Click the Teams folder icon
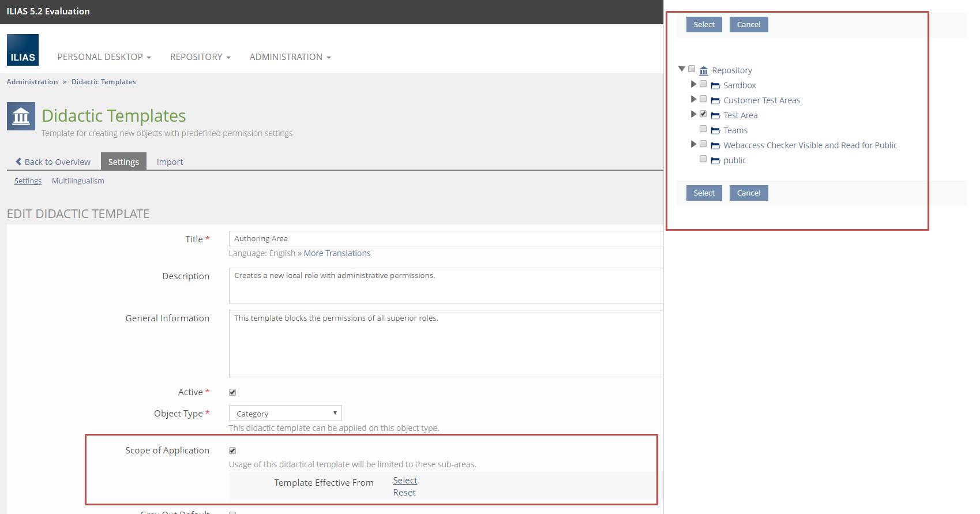 [715, 131]
